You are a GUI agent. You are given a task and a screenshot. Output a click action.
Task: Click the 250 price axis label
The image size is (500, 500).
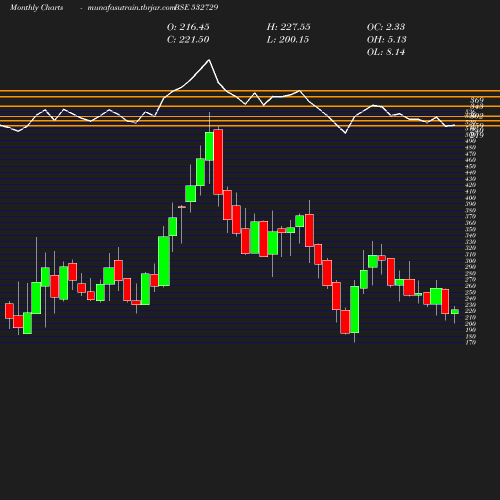point(470,292)
